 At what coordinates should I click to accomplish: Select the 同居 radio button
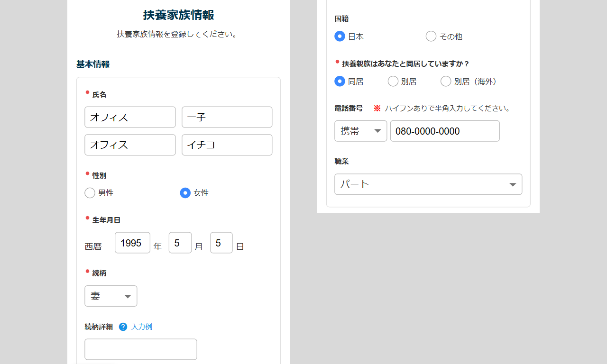[340, 81]
